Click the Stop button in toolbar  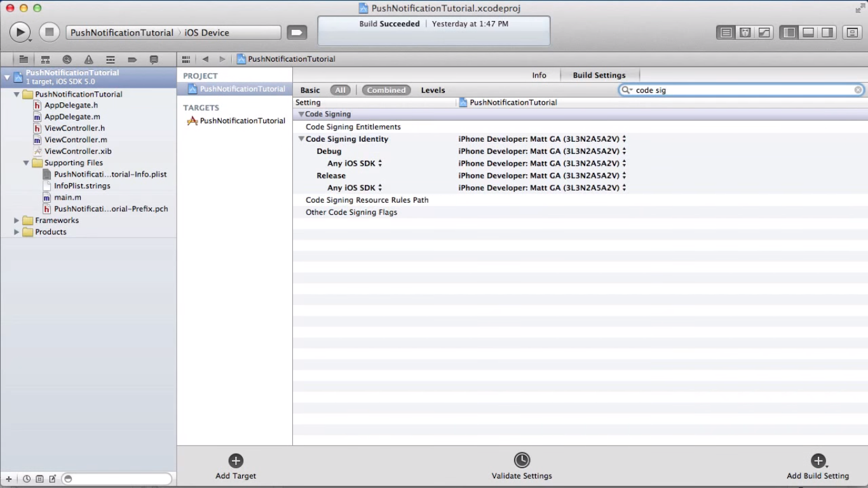click(x=49, y=32)
